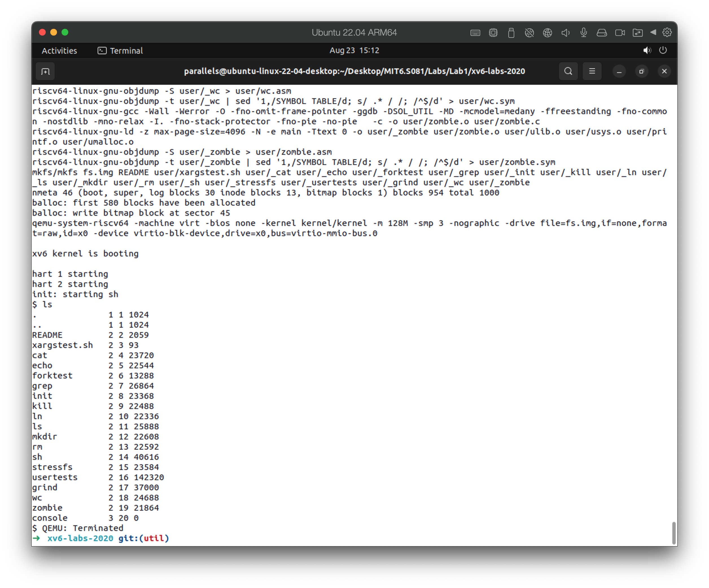Click the hard disk icon
This screenshot has height=588, width=709.
coord(602,33)
